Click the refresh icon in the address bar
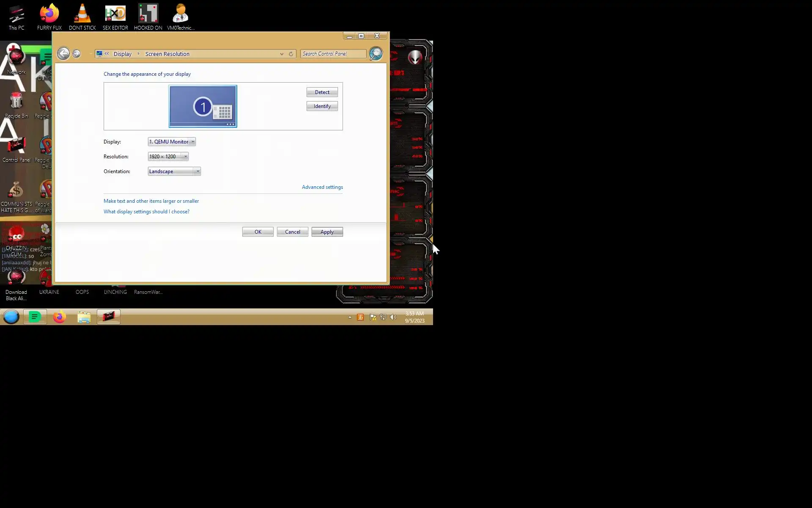Viewport: 812px width, 508px height. (291, 54)
